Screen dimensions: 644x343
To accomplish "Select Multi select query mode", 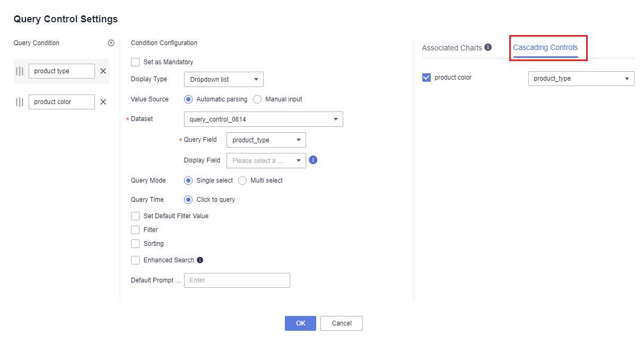I will [242, 181].
